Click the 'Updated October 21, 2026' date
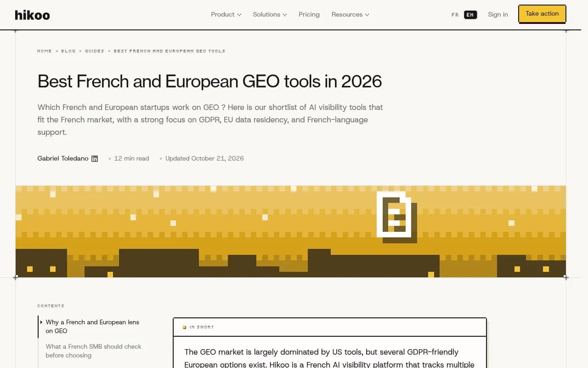This screenshot has width=588, height=368. click(x=204, y=158)
